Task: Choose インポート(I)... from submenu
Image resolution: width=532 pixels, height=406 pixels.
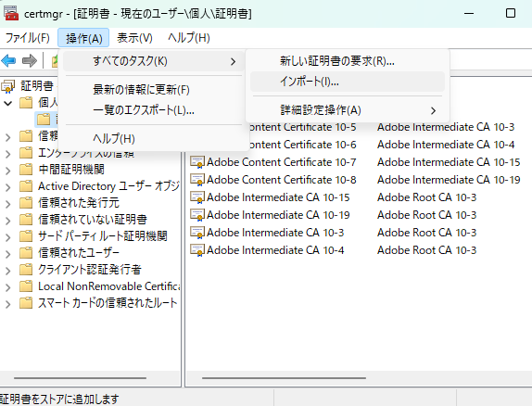Action: (x=348, y=82)
